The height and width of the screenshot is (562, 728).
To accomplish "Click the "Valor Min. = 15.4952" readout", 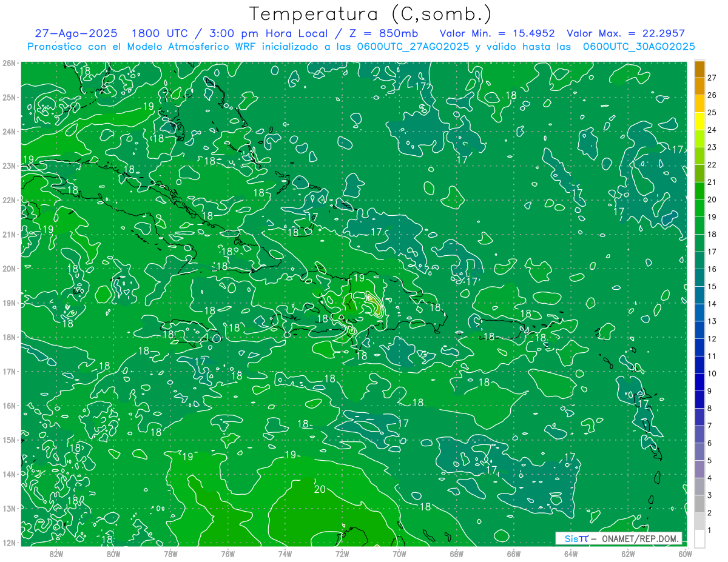I will pos(497,34).
